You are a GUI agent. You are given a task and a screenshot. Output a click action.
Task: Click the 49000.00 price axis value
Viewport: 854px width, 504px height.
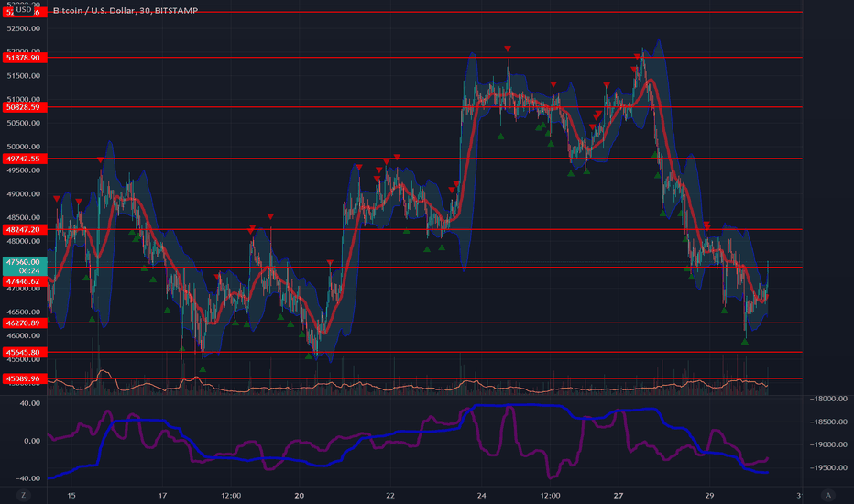tap(24, 194)
